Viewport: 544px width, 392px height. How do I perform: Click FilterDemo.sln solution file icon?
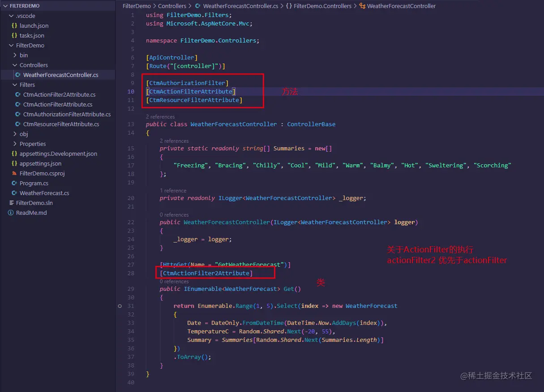click(x=12, y=203)
